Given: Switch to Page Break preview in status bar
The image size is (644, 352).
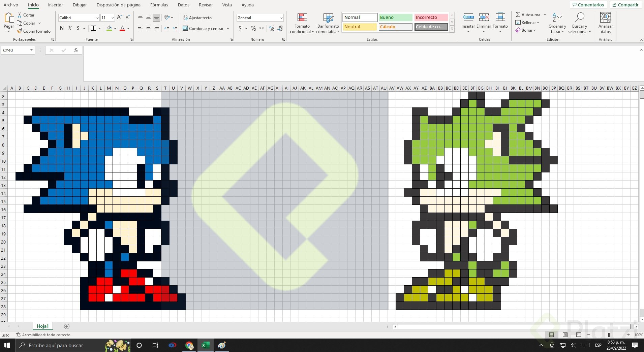Looking at the screenshot, I should pos(579,335).
